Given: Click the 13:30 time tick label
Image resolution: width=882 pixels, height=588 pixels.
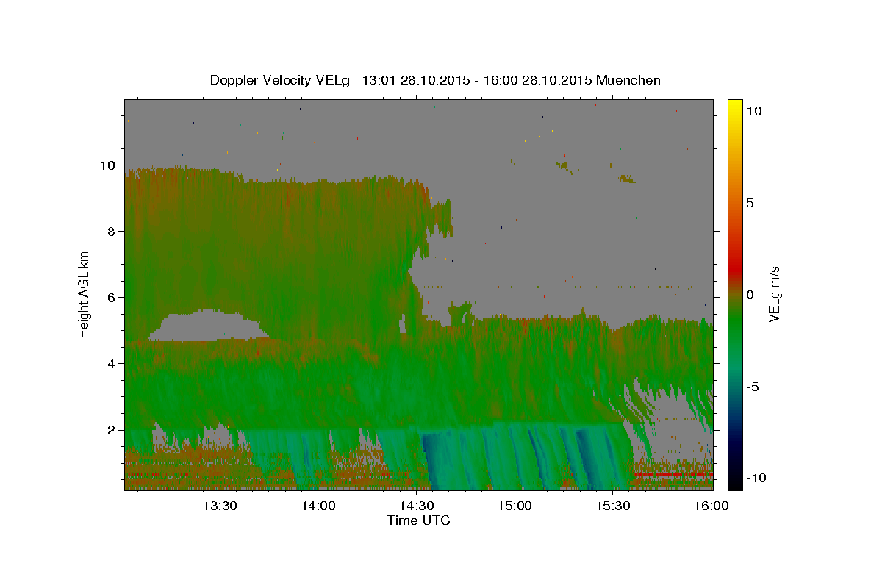Looking at the screenshot, I should pyautogui.click(x=220, y=506).
